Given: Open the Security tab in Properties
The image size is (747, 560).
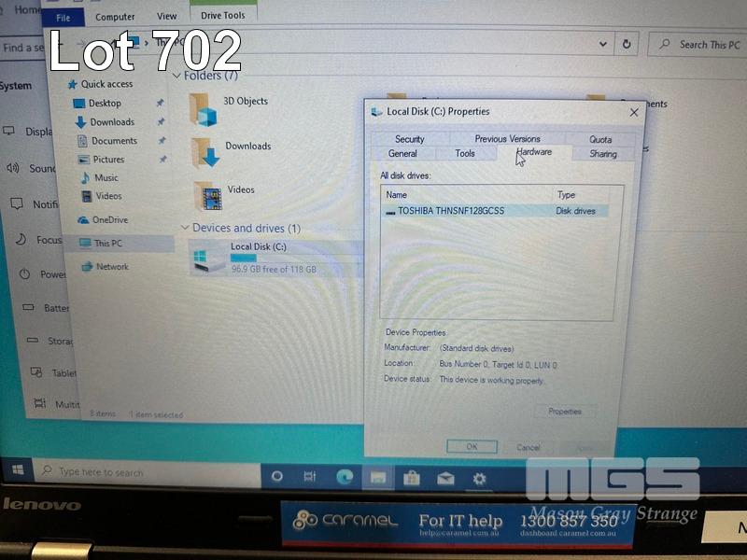Looking at the screenshot, I should tap(409, 139).
